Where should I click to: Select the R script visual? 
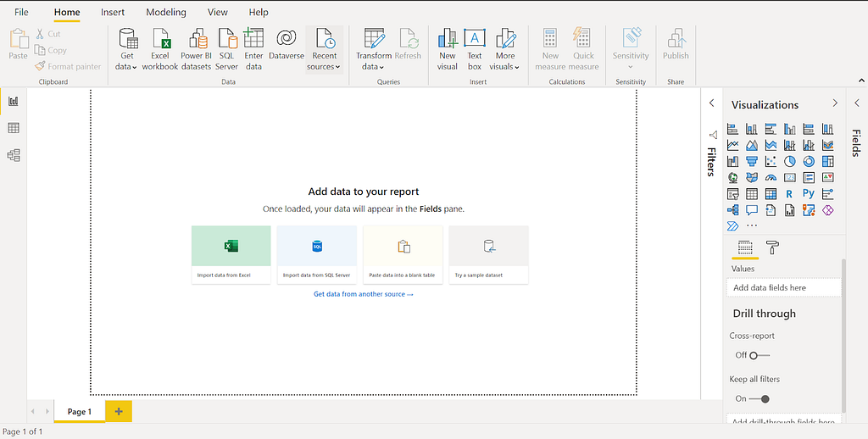pyautogui.click(x=789, y=194)
